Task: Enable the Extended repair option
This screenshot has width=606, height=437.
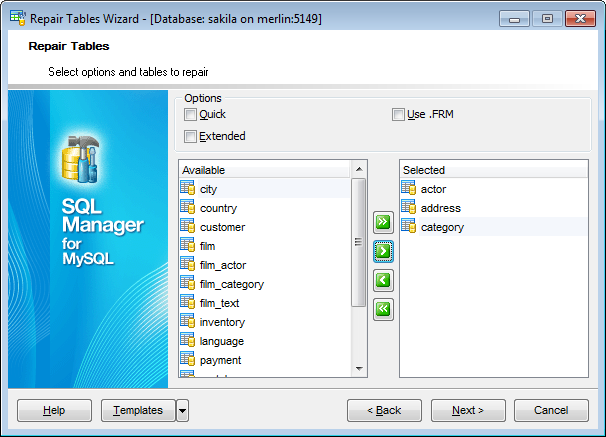Action: coord(190,136)
